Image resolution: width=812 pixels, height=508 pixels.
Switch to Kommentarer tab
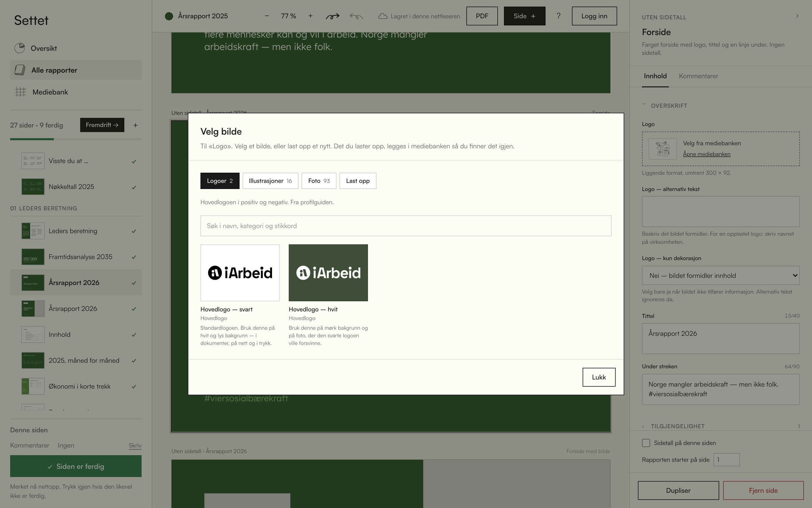pyautogui.click(x=698, y=76)
